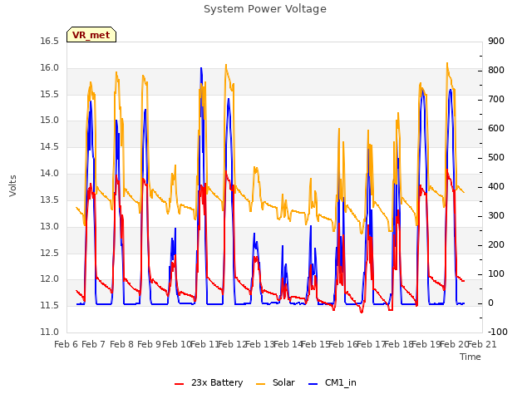Click the Feb 8 x-axis tick label

tap(122, 344)
